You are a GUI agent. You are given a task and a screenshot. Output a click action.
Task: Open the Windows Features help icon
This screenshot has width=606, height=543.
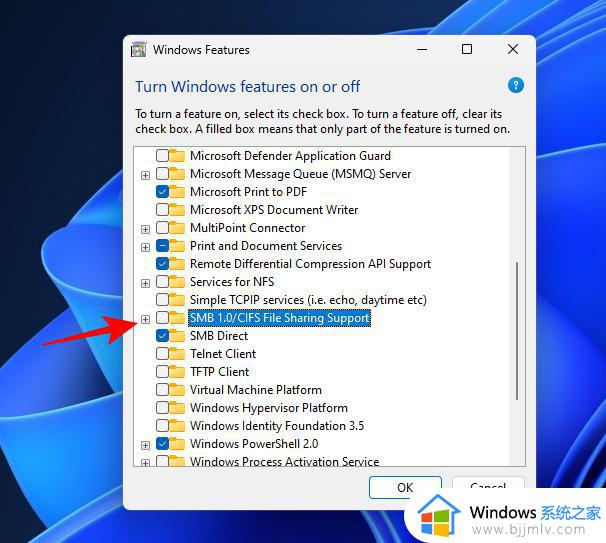[x=516, y=85]
